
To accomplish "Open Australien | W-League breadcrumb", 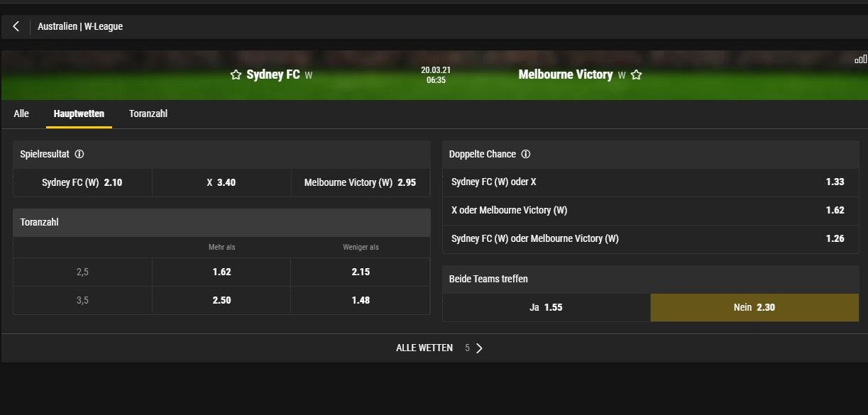I will coord(80,26).
